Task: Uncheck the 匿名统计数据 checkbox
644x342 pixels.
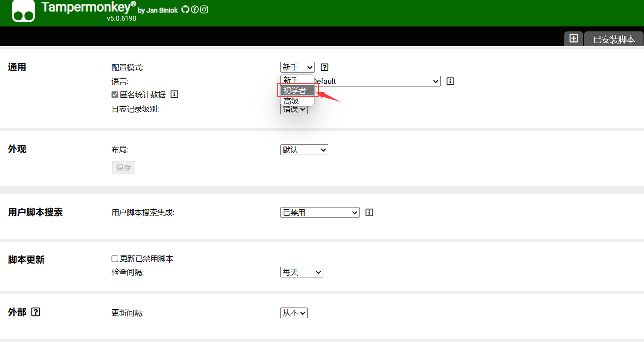Action: tap(115, 95)
